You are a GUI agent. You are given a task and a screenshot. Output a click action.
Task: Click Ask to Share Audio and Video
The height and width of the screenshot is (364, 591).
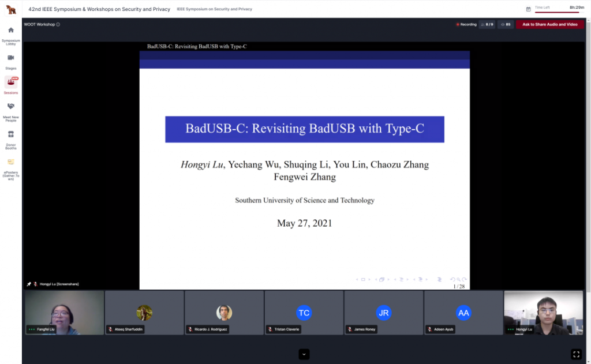click(549, 25)
